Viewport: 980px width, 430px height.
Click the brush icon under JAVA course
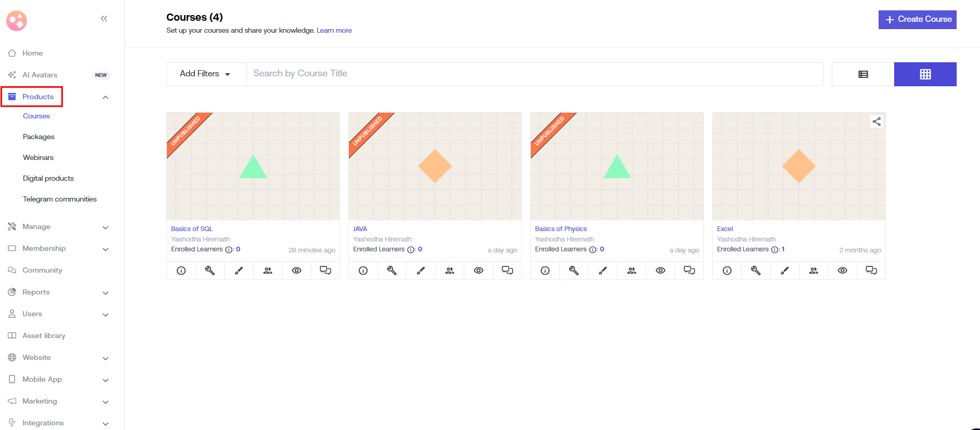click(421, 271)
